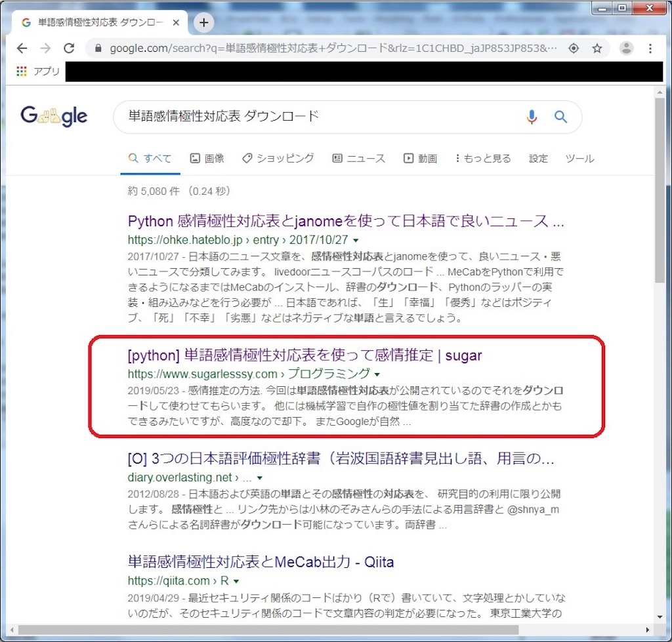Open the ツール search tools
Viewport: 672px width, 642px height.
point(579,159)
